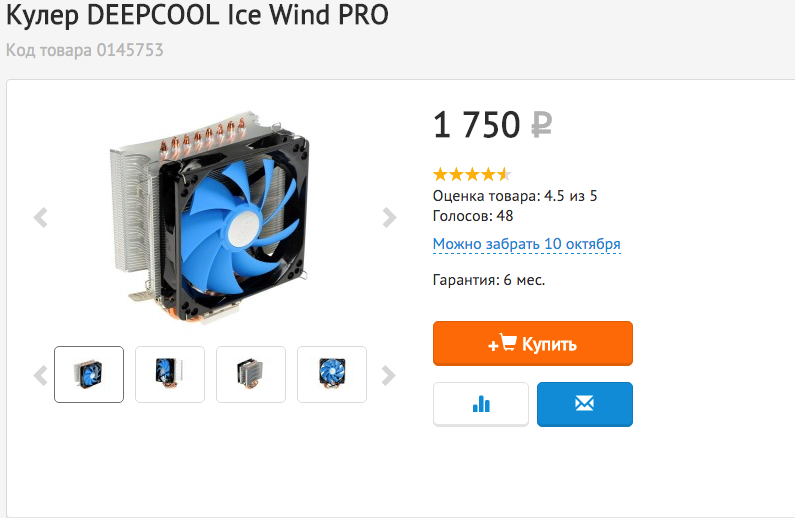Screen dimensions: 795x518
Task: Click the Голосов: 48 votes text
Action: point(473,216)
